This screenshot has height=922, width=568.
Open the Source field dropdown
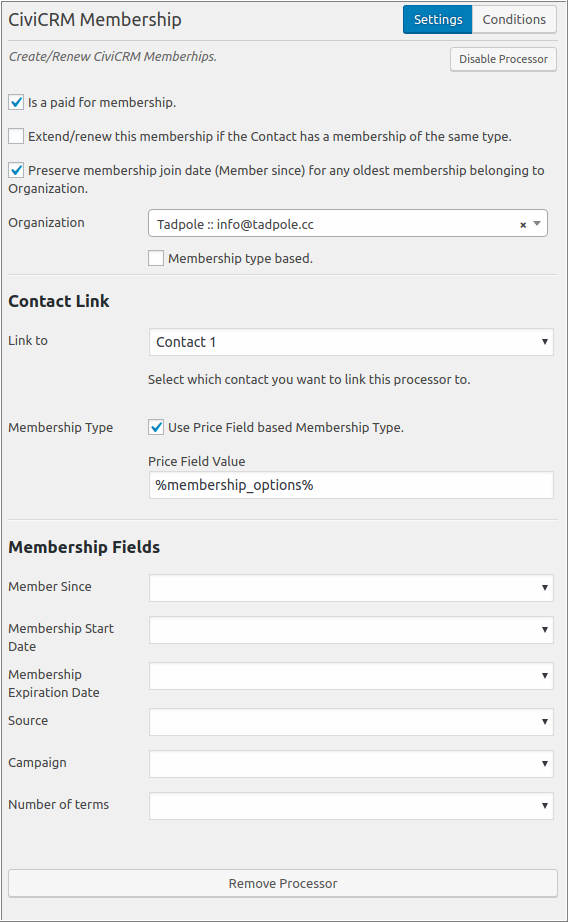tap(351, 721)
